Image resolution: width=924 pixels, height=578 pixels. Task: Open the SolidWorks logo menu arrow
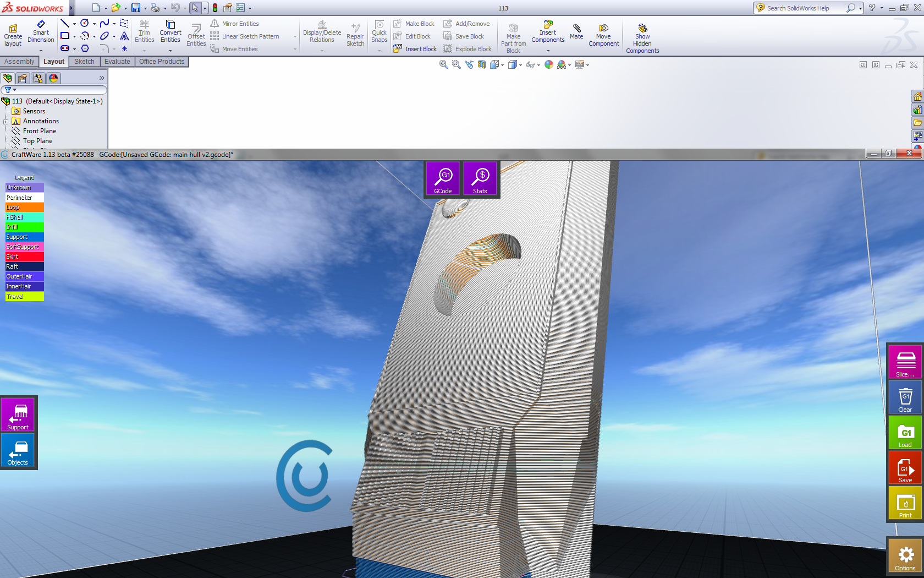[x=71, y=8]
